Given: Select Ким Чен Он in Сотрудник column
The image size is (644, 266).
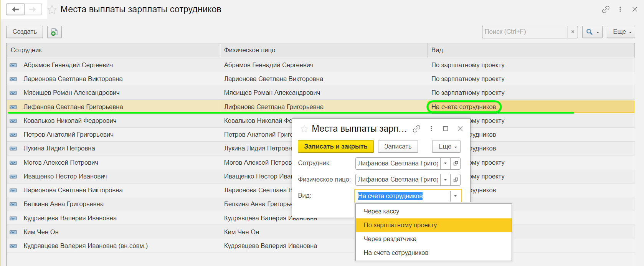Looking at the screenshot, I should click(41, 232).
